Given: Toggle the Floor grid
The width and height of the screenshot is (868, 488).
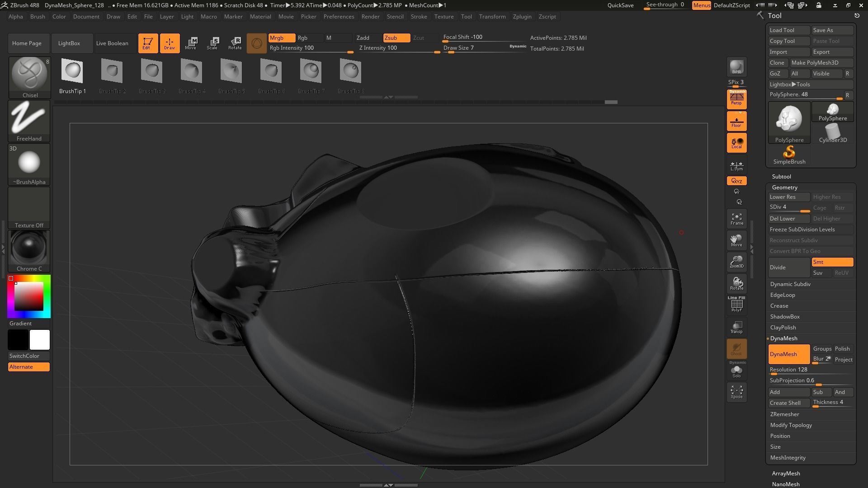Looking at the screenshot, I should (736, 121).
